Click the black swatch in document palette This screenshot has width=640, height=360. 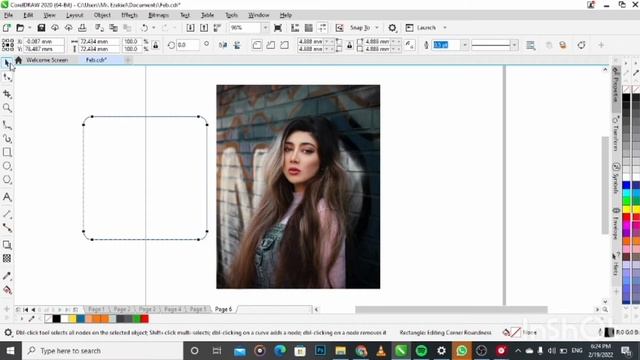click(57, 319)
